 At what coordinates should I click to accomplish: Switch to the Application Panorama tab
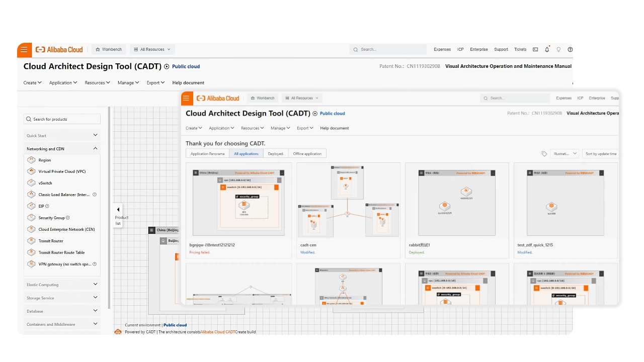pos(207,153)
